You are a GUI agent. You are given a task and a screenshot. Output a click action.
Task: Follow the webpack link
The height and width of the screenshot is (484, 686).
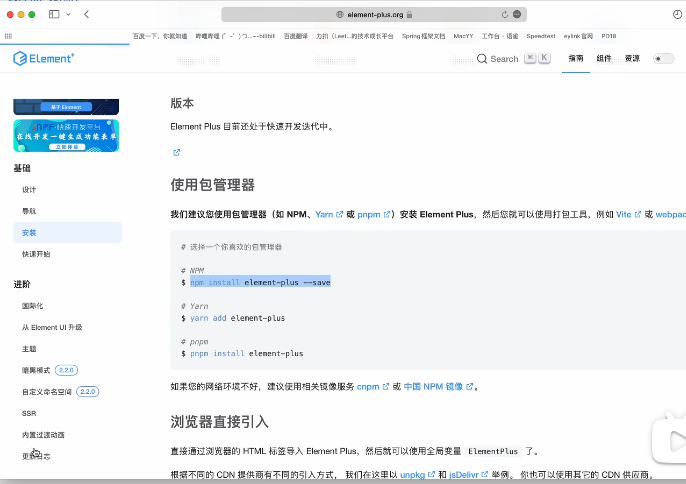click(671, 214)
